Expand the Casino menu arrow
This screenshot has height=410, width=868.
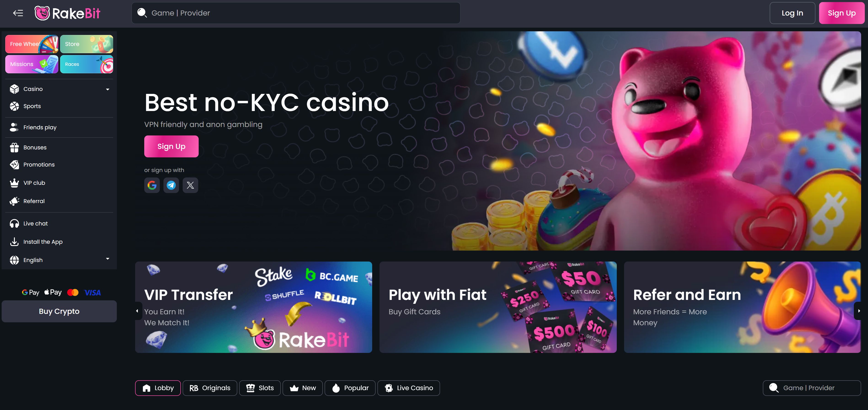coord(107,89)
